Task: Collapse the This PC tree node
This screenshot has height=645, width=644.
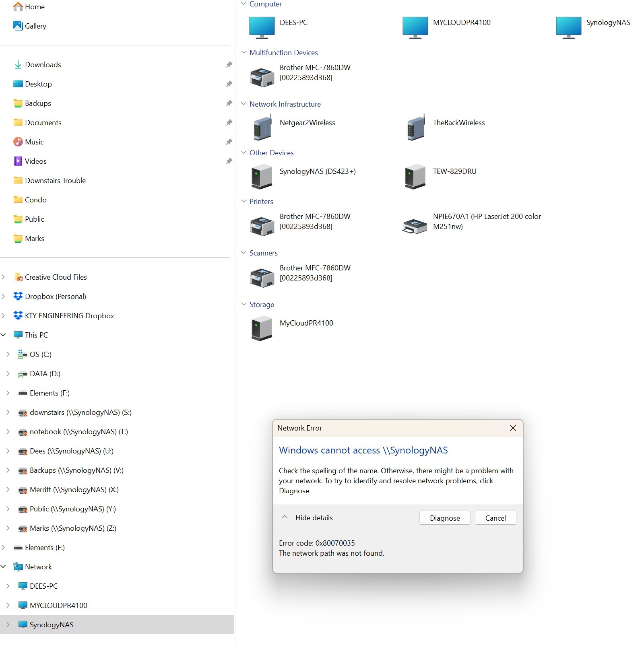Action: pyautogui.click(x=3, y=335)
